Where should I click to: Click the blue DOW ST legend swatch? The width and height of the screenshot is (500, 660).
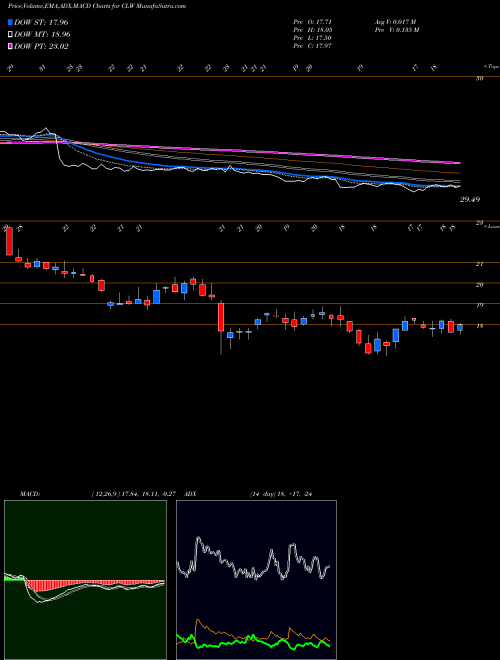click(x=11, y=22)
